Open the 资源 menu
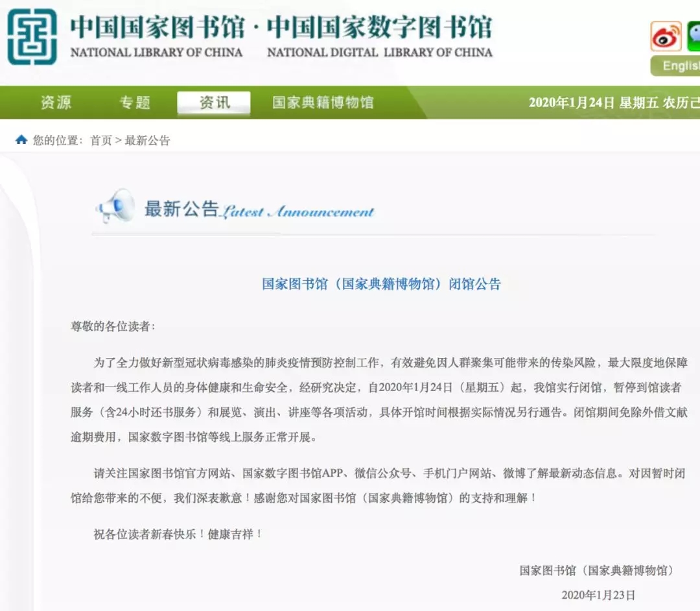 (x=56, y=102)
